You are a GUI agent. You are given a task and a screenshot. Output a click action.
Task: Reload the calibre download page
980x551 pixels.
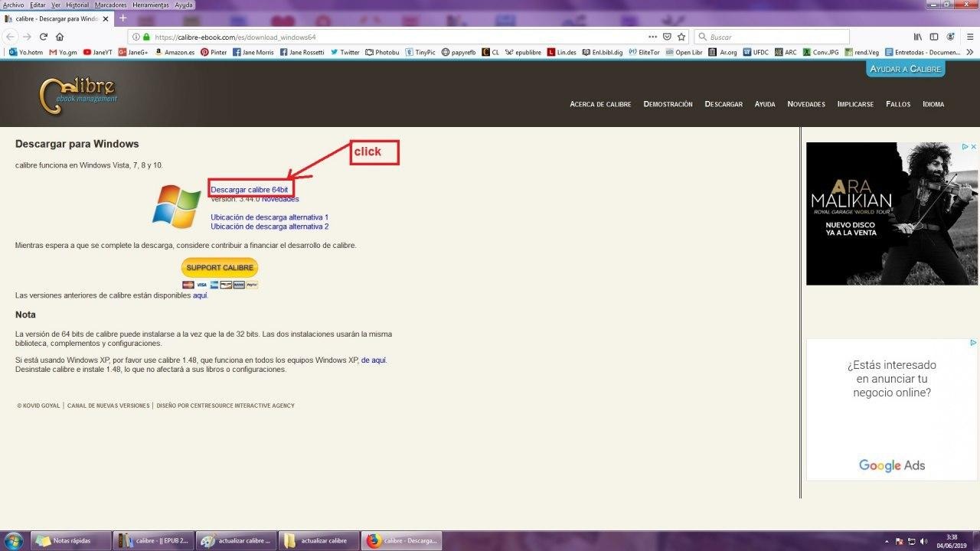(x=44, y=37)
